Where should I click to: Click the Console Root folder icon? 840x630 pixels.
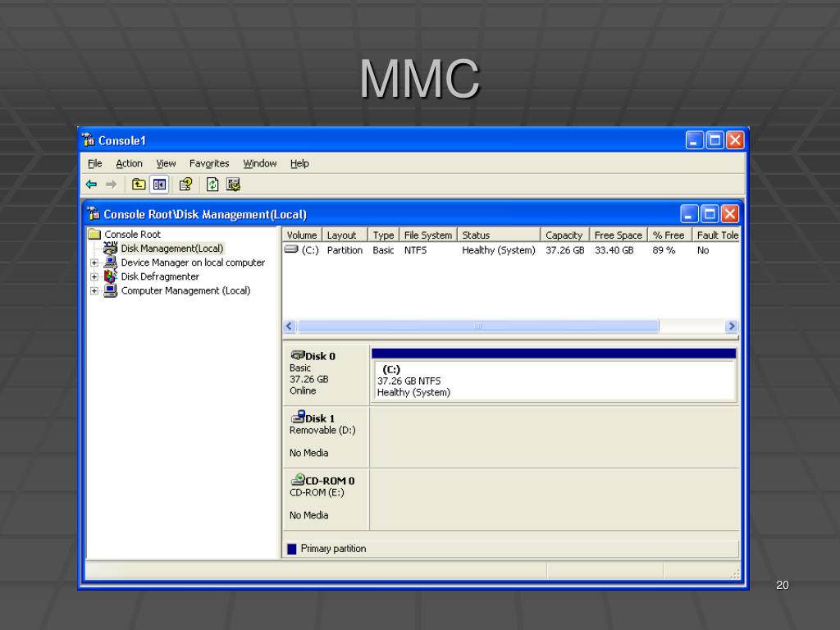[x=95, y=234]
